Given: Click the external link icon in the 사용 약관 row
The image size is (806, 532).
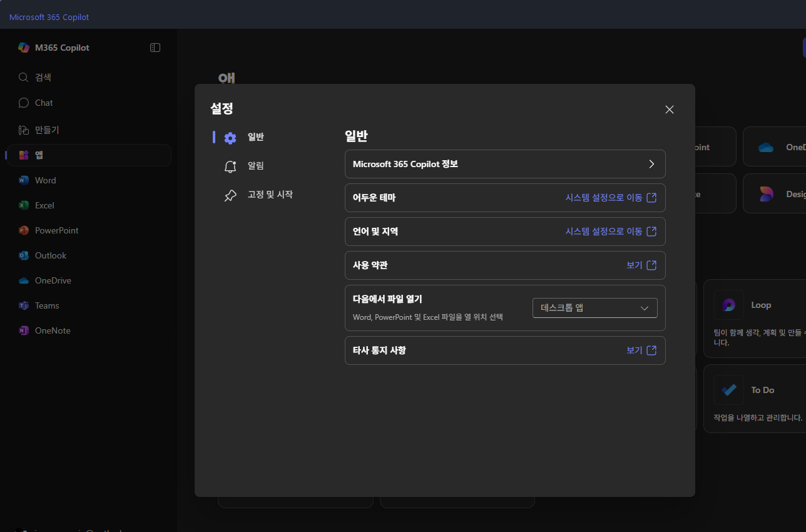Looking at the screenshot, I should [651, 265].
